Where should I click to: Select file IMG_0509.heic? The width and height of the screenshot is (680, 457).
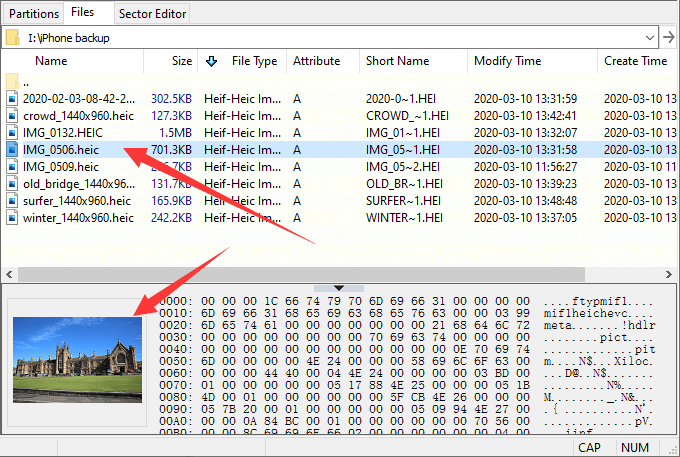61,166
